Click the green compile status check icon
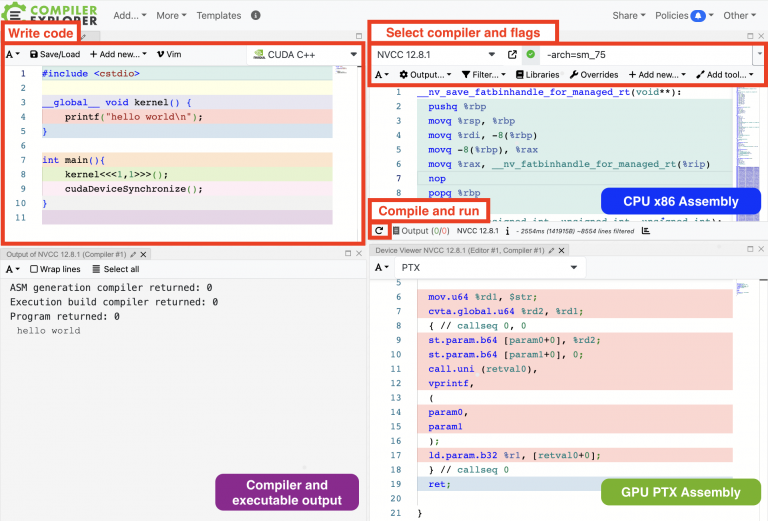Image resolution: width=768 pixels, height=521 pixels. point(530,54)
